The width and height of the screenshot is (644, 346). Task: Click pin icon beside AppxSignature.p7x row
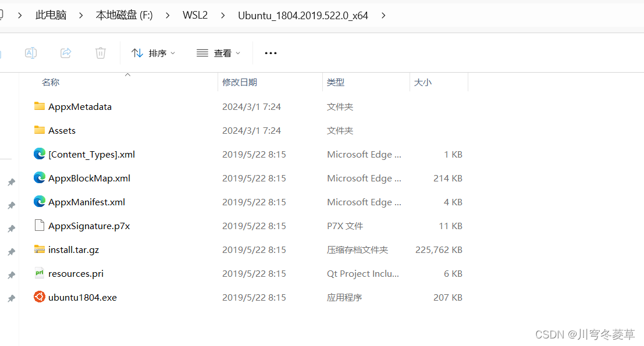[12, 229]
